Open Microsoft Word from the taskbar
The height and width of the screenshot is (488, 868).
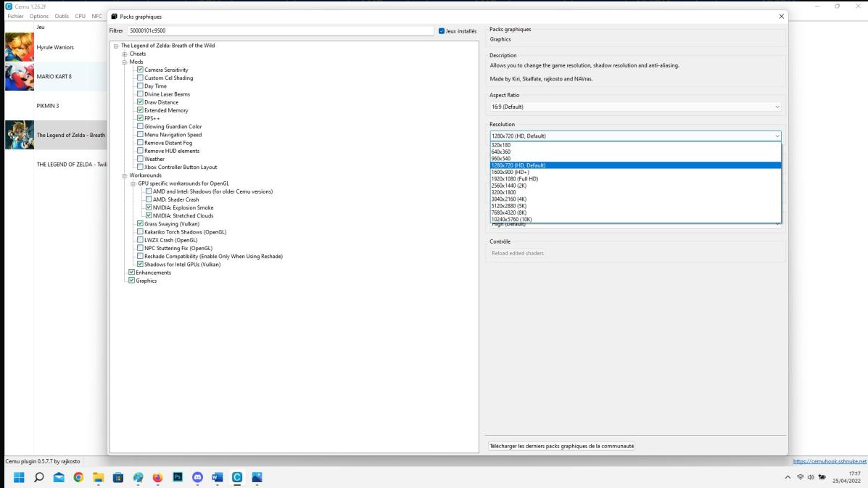coord(217,477)
